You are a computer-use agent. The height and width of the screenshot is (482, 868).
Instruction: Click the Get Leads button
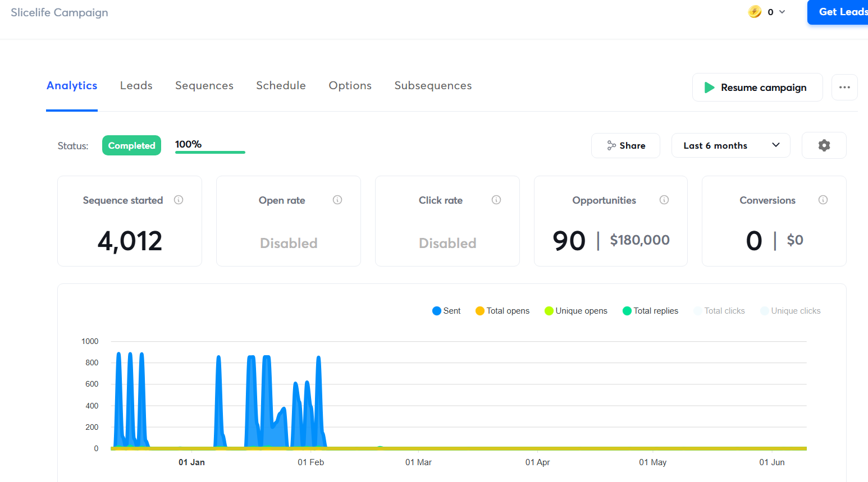pos(840,12)
